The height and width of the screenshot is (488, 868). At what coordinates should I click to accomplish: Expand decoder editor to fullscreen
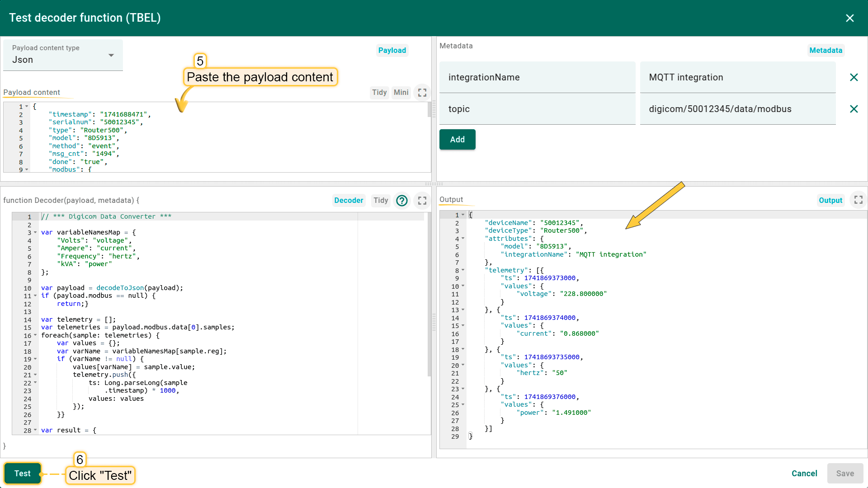coord(422,200)
